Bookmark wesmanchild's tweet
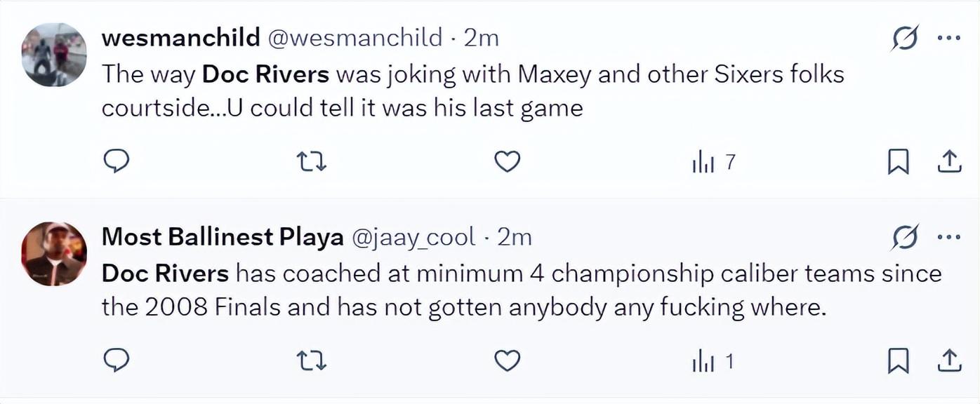 (x=898, y=162)
